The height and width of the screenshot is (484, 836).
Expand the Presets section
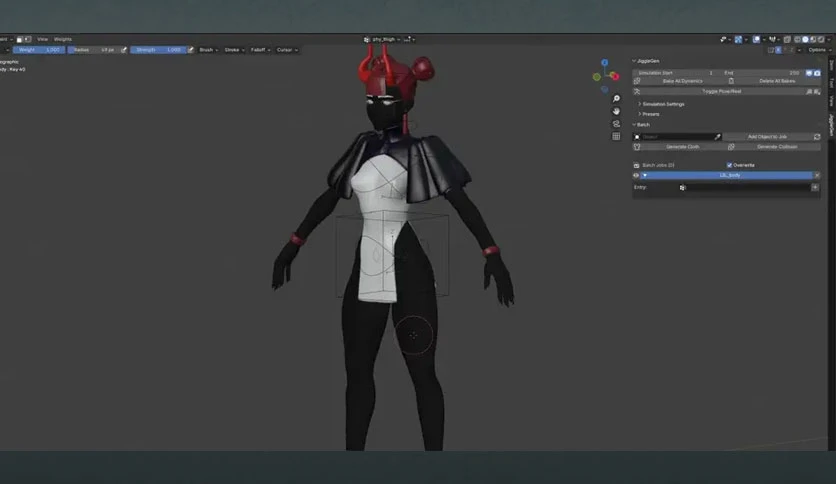click(x=650, y=114)
